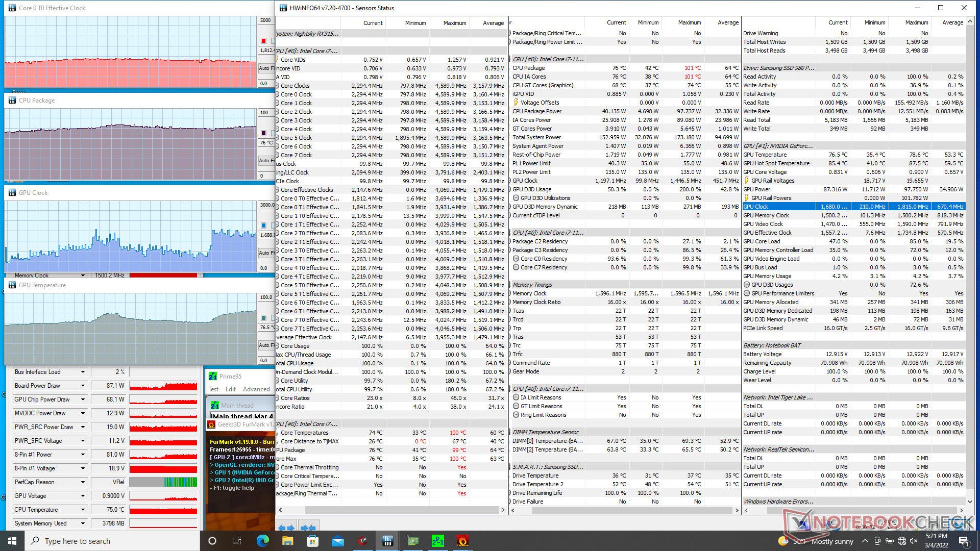Screen dimensions: 980x551
Task: Click the Type here to search box
Action: tap(112, 541)
